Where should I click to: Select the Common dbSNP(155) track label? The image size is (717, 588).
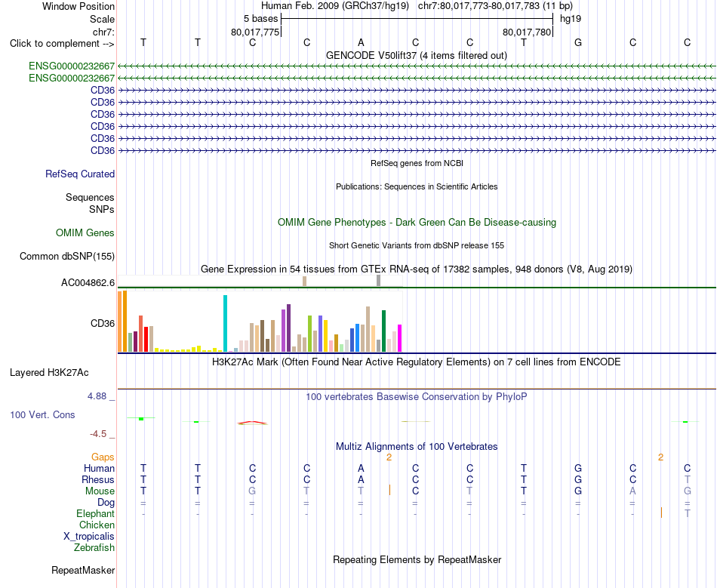[x=67, y=256]
